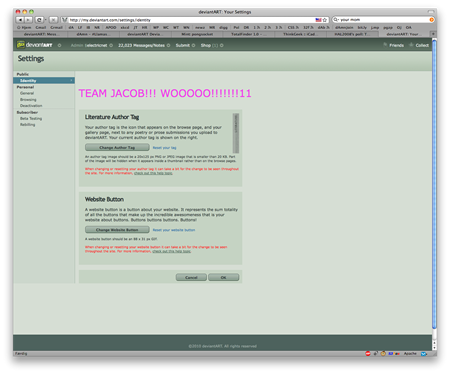Click the browser forward arrow button

point(28,20)
